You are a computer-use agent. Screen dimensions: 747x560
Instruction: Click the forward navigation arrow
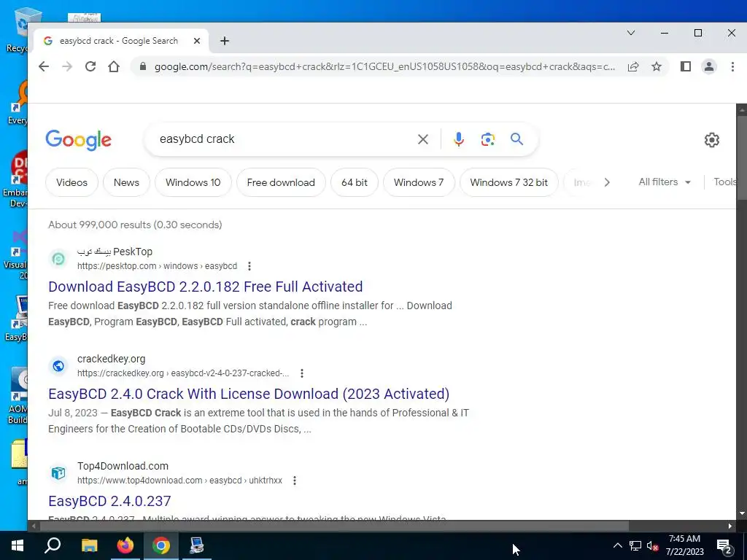click(67, 66)
